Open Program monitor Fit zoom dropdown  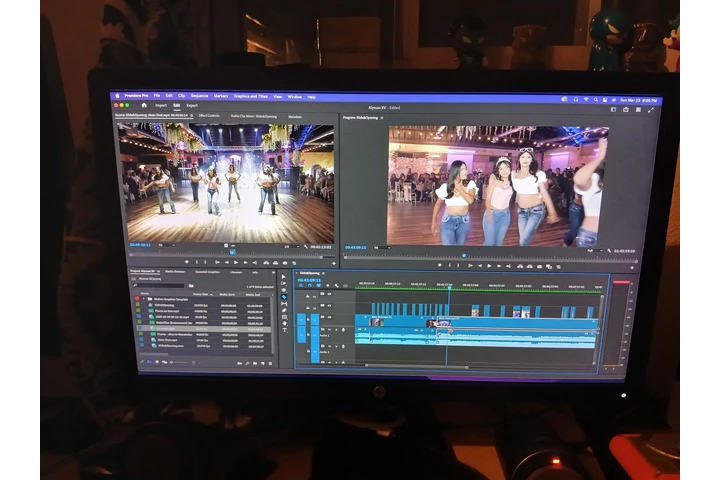click(x=382, y=248)
